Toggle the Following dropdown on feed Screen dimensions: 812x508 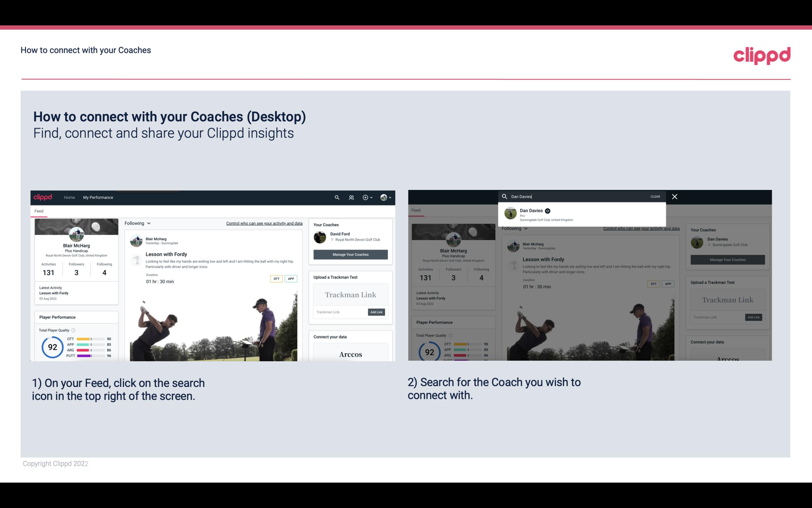click(x=139, y=223)
